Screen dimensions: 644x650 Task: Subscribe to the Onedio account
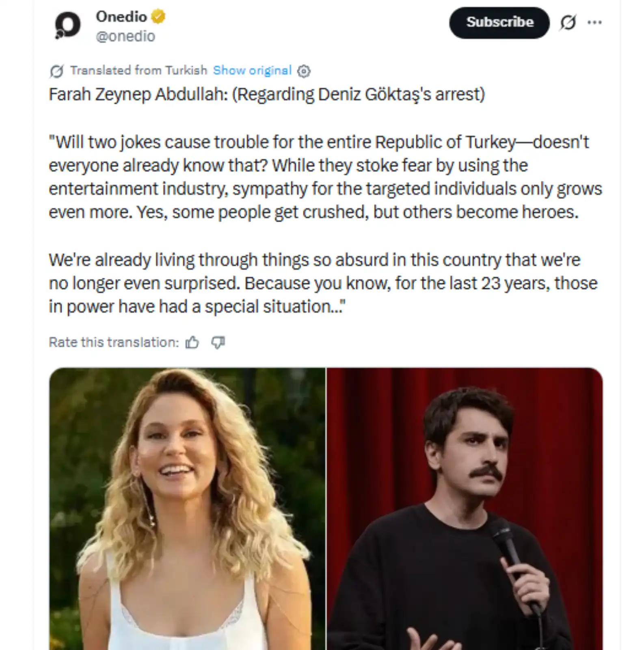(499, 22)
